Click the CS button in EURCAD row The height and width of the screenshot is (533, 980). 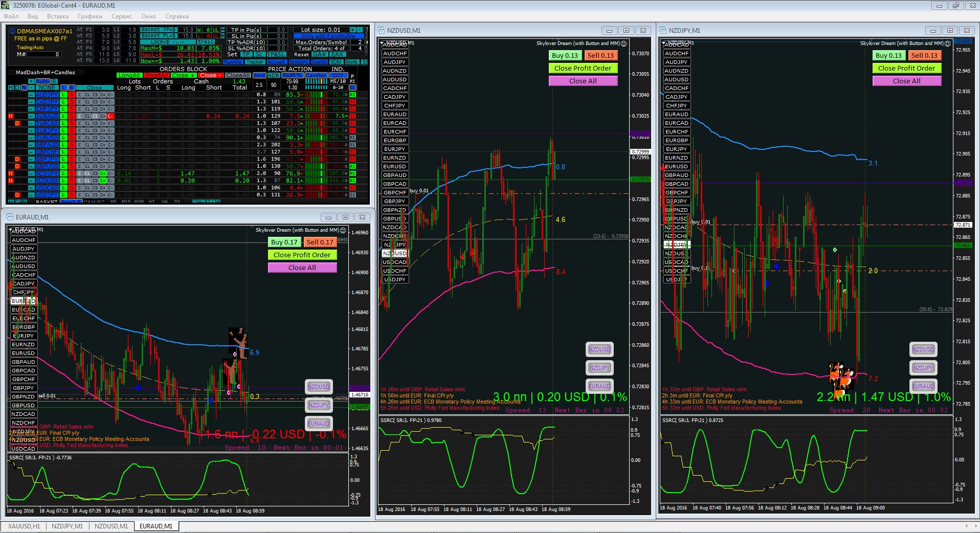95,123
